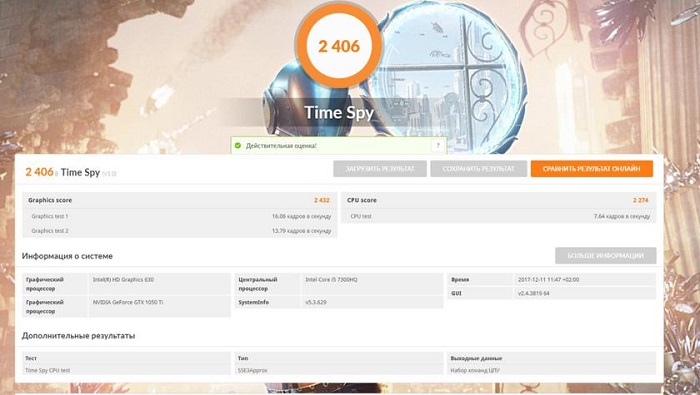Click the SSE3Approx type cell
The height and width of the screenshot is (395, 700).
click(253, 370)
